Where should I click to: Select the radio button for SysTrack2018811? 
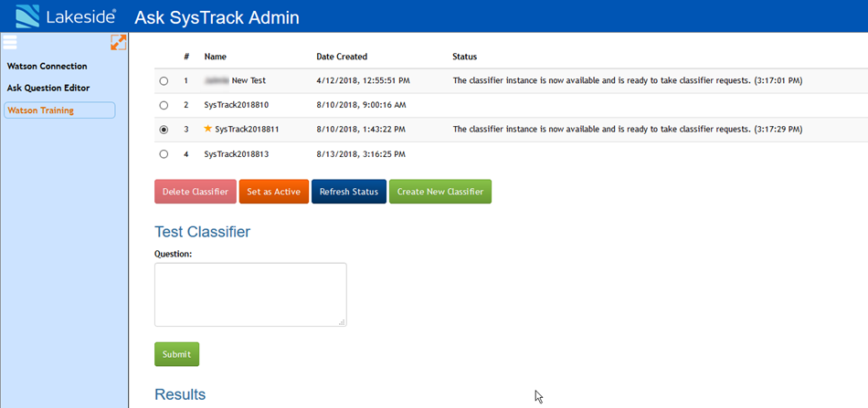164,130
